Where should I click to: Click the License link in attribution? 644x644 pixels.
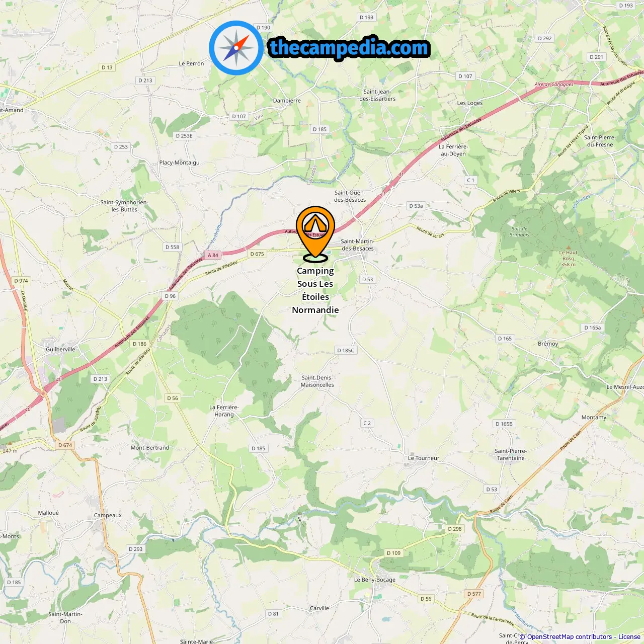point(629,637)
